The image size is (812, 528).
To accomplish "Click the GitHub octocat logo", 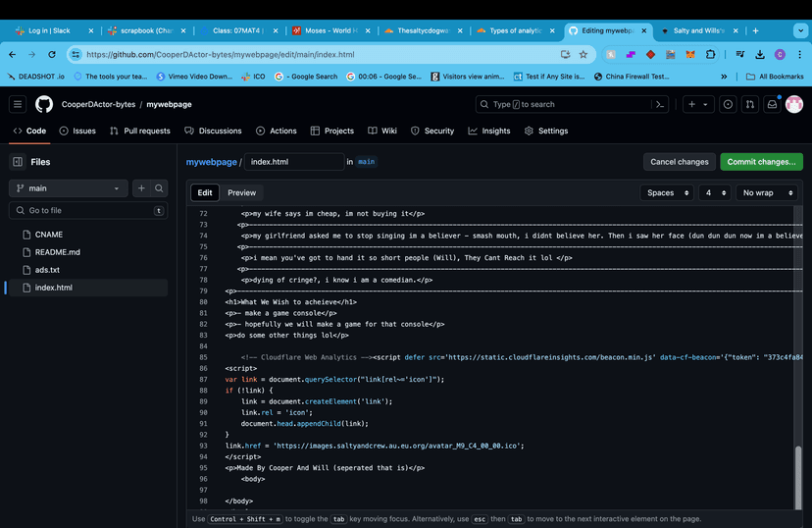I will (44, 104).
